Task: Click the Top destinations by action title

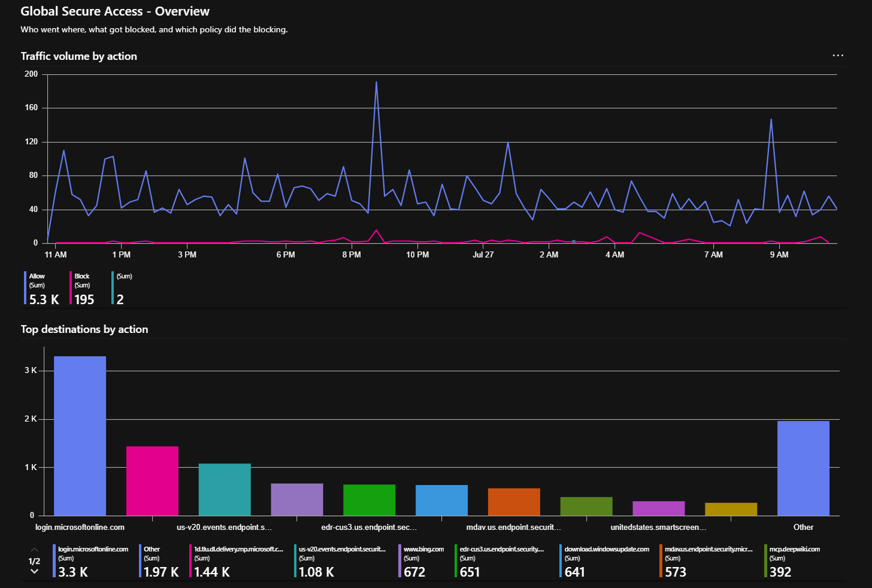Action: click(84, 329)
